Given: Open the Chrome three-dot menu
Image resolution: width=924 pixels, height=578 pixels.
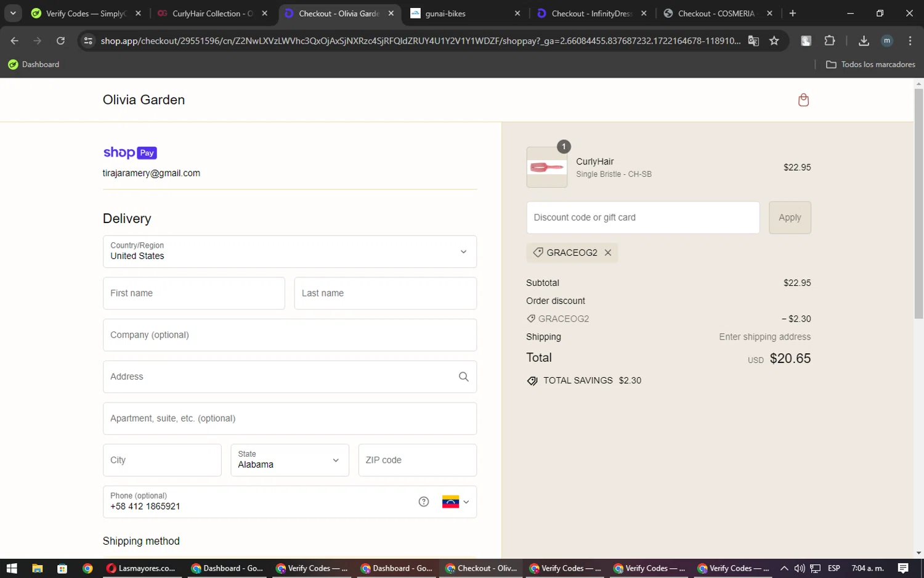Looking at the screenshot, I should tap(910, 41).
